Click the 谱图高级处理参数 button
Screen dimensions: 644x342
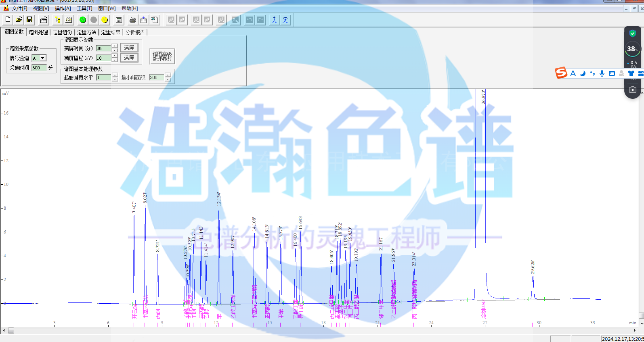point(162,56)
